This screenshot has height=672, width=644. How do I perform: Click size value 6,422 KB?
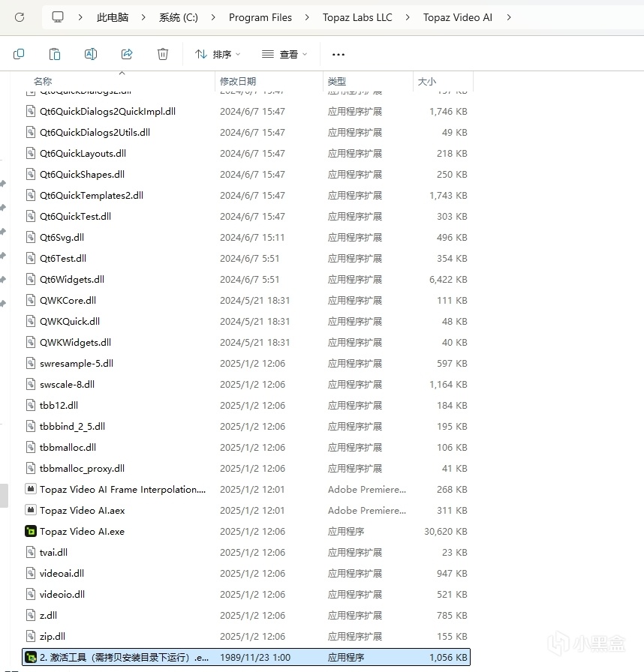(x=448, y=280)
